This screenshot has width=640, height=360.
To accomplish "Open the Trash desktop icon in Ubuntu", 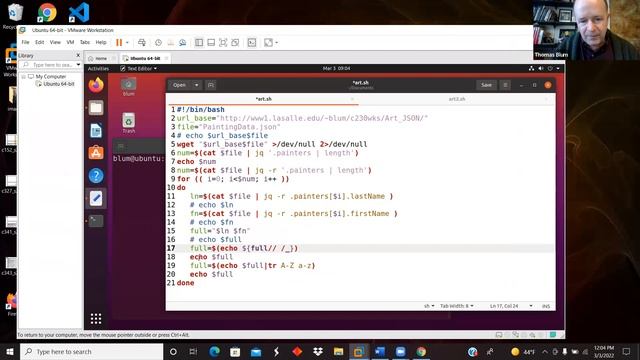I will pyautogui.click(x=129, y=123).
